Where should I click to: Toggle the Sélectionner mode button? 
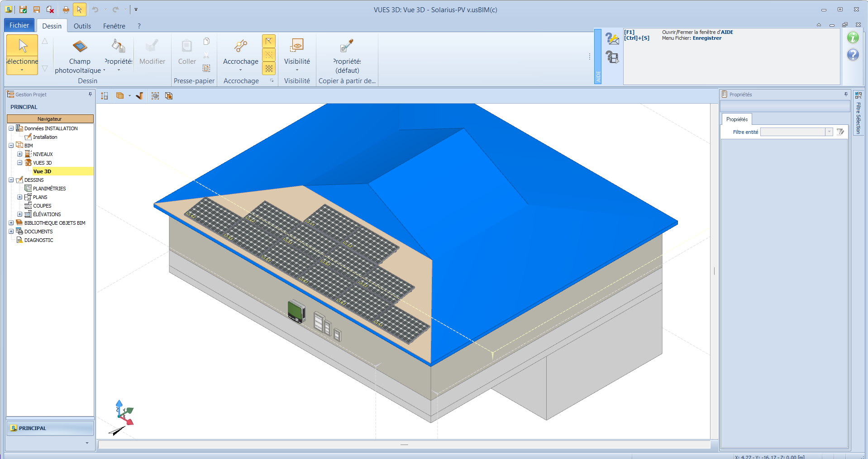click(x=22, y=55)
